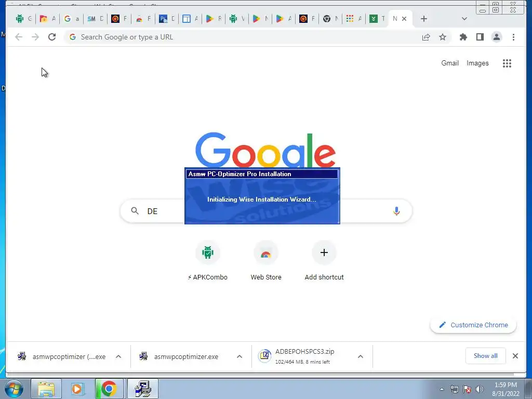The width and height of the screenshot is (532, 399).
Task: Switch to the Chrome icon tab
Action: (331, 19)
